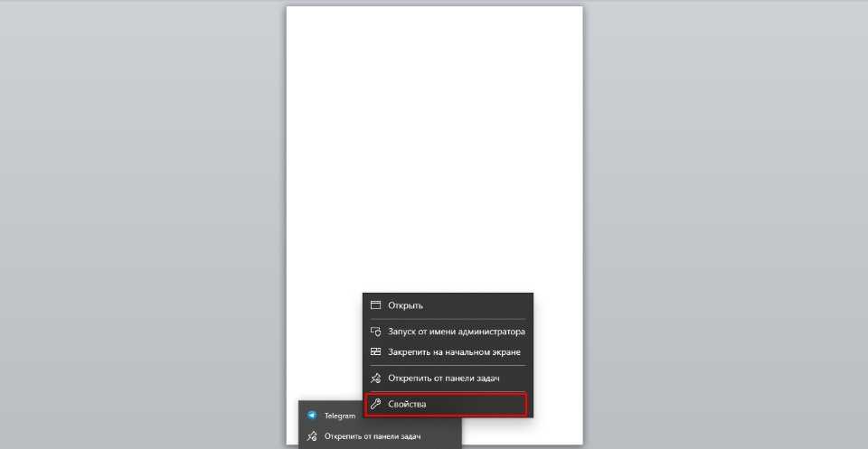Open Свойства from context menu
This screenshot has width=868, height=449.
tap(448, 405)
